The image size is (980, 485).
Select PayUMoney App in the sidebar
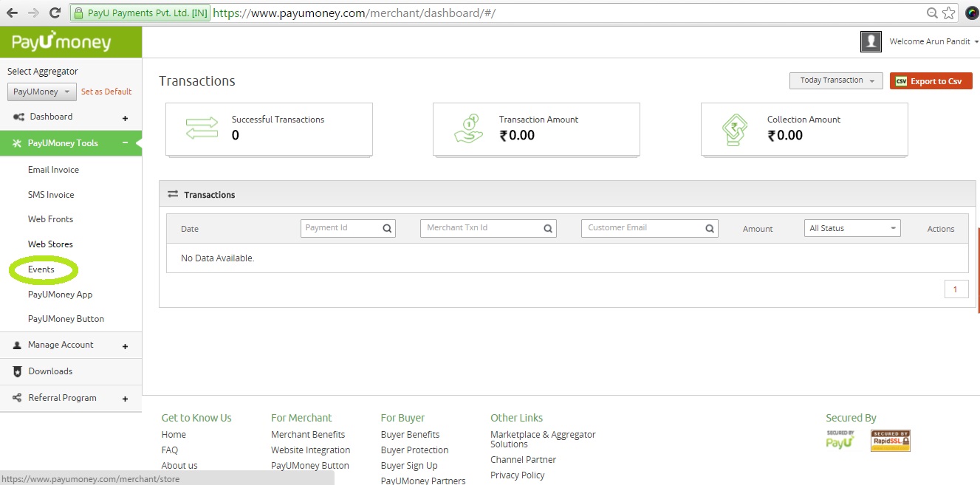pyautogui.click(x=60, y=295)
